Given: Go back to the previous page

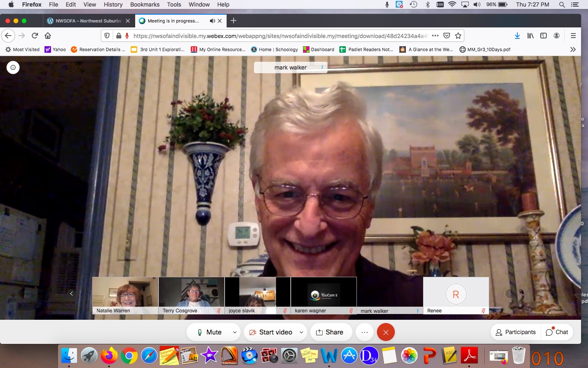Looking at the screenshot, I should pos(8,36).
